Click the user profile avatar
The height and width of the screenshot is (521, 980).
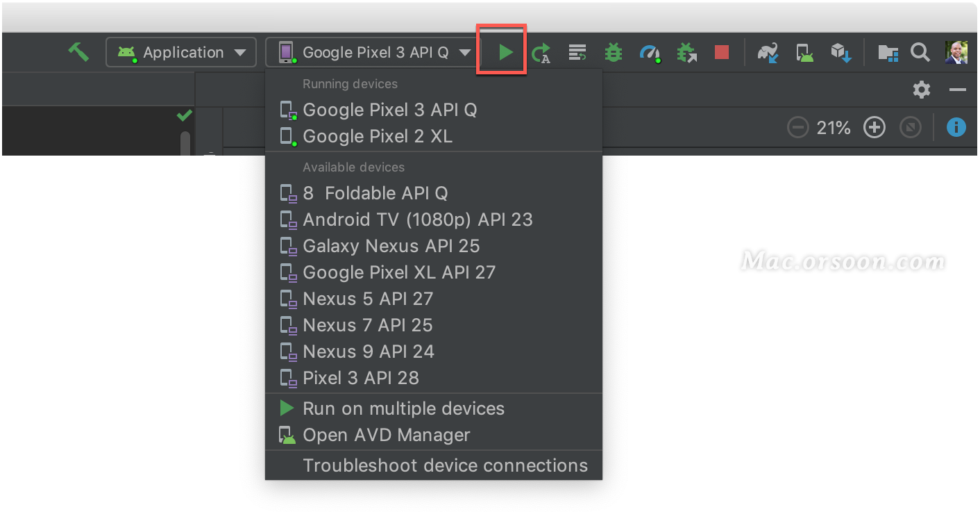click(956, 52)
